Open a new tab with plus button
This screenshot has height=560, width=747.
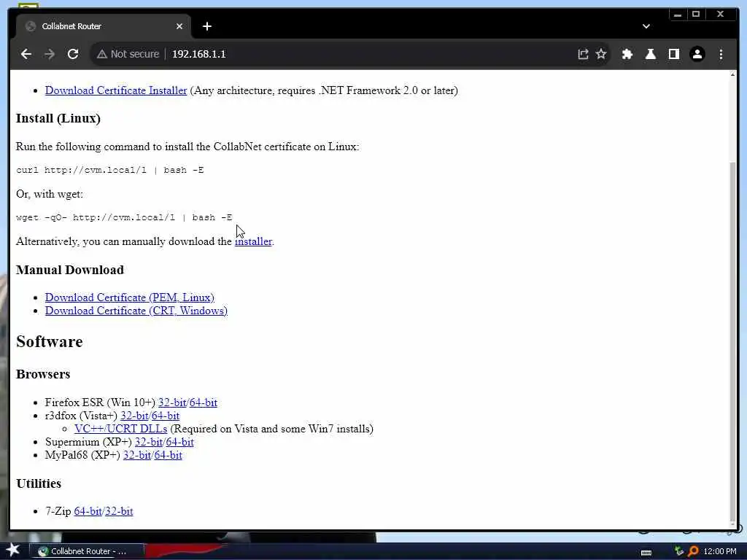point(206,26)
